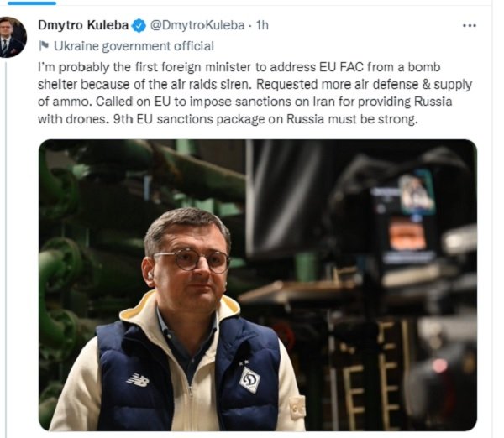Select the blue active tab indicator
This screenshot has width=504, height=438.
(x=32, y=3)
